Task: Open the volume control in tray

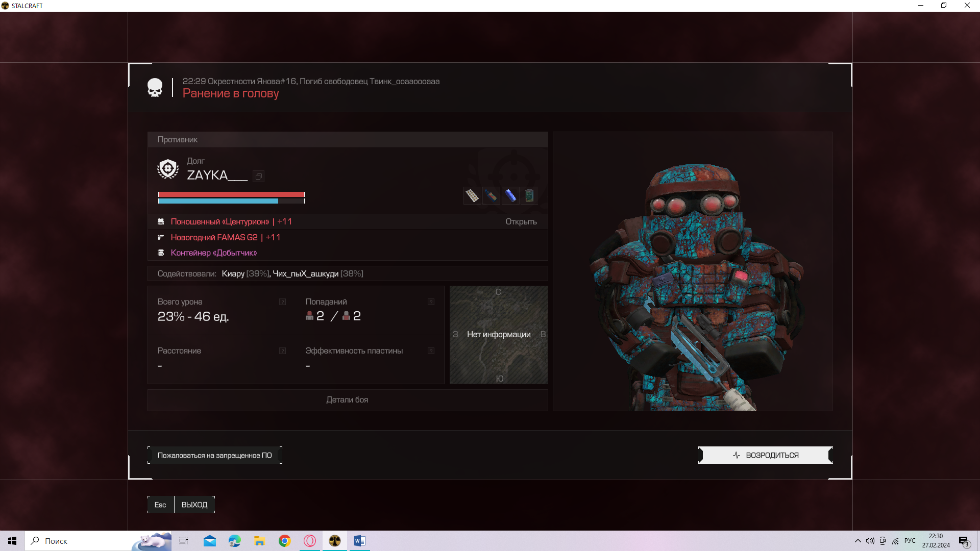Action: [x=870, y=541]
